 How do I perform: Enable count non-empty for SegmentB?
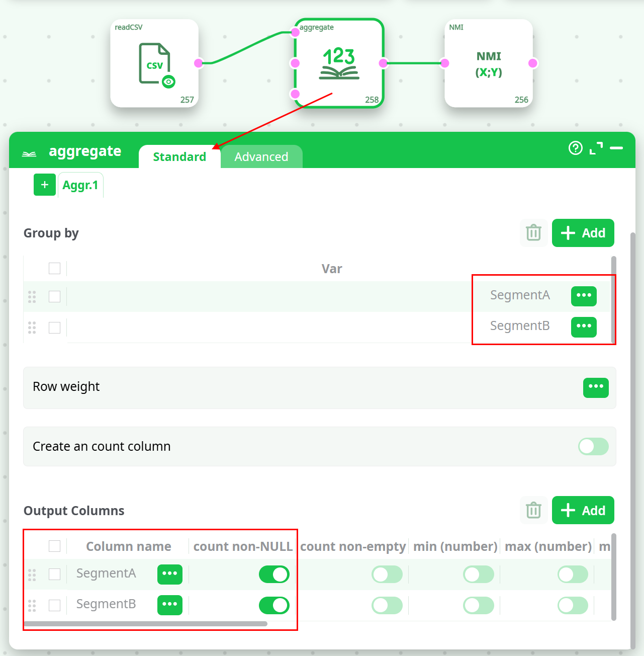(x=387, y=605)
